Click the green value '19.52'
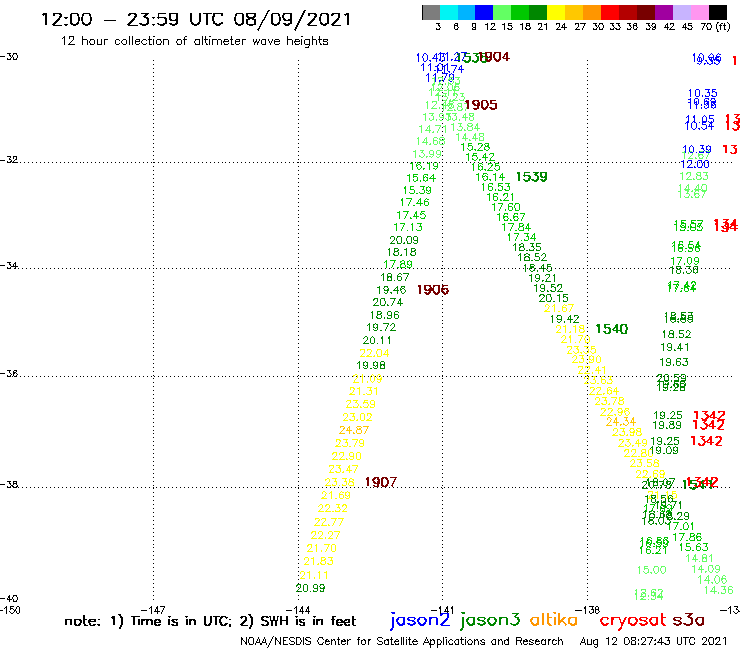 coord(548,288)
